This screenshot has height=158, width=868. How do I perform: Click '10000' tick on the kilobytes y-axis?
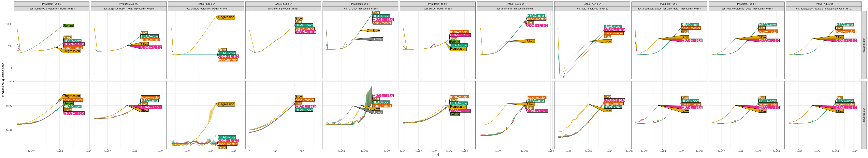pyautogui.click(x=9, y=24)
